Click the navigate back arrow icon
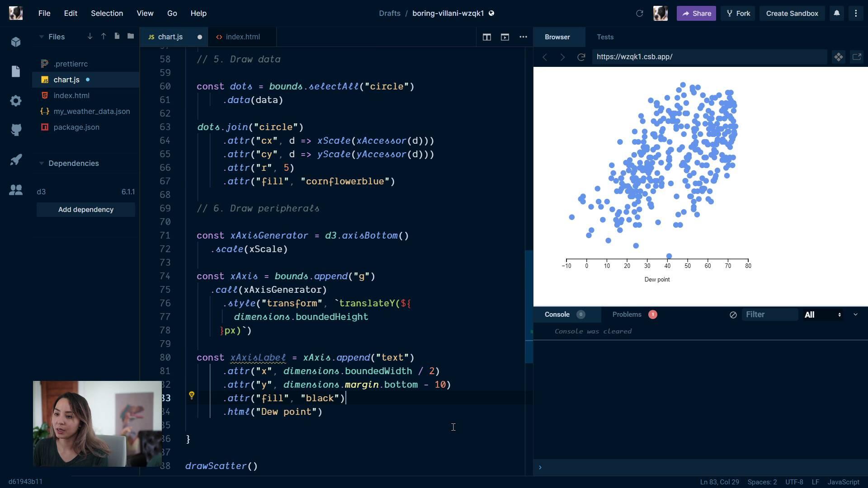This screenshot has width=868, height=488. click(544, 56)
